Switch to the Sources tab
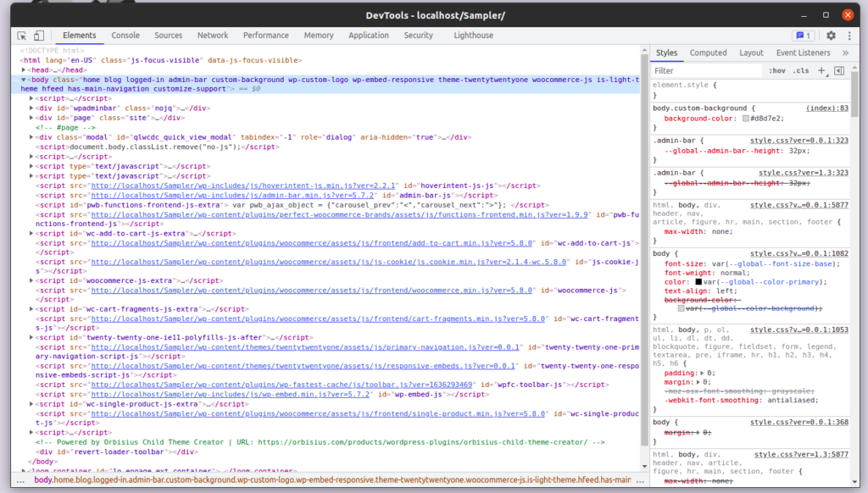The image size is (868, 493). [169, 36]
